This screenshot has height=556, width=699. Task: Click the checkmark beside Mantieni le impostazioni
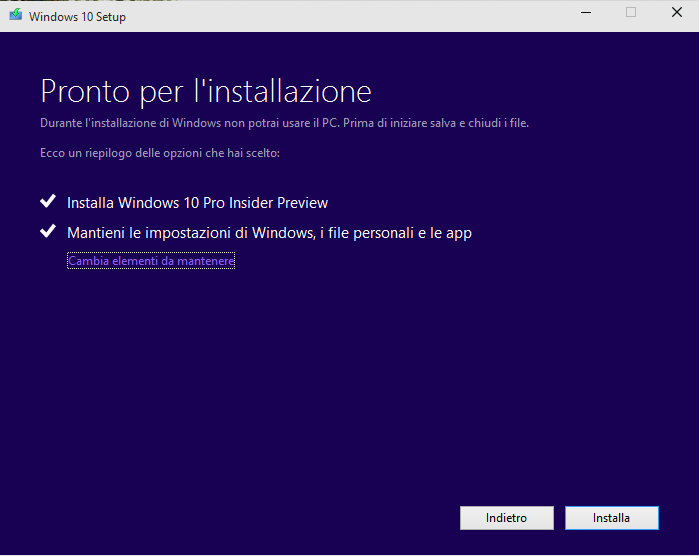(x=48, y=231)
